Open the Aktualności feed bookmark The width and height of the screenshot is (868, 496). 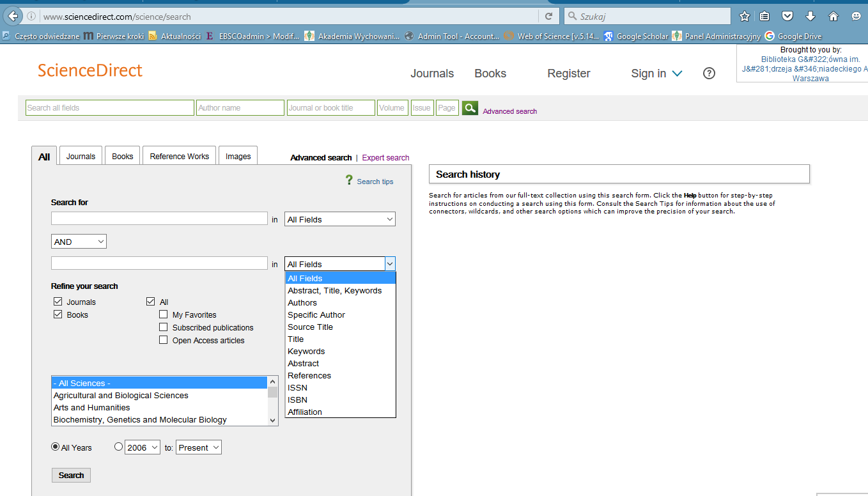tap(174, 36)
